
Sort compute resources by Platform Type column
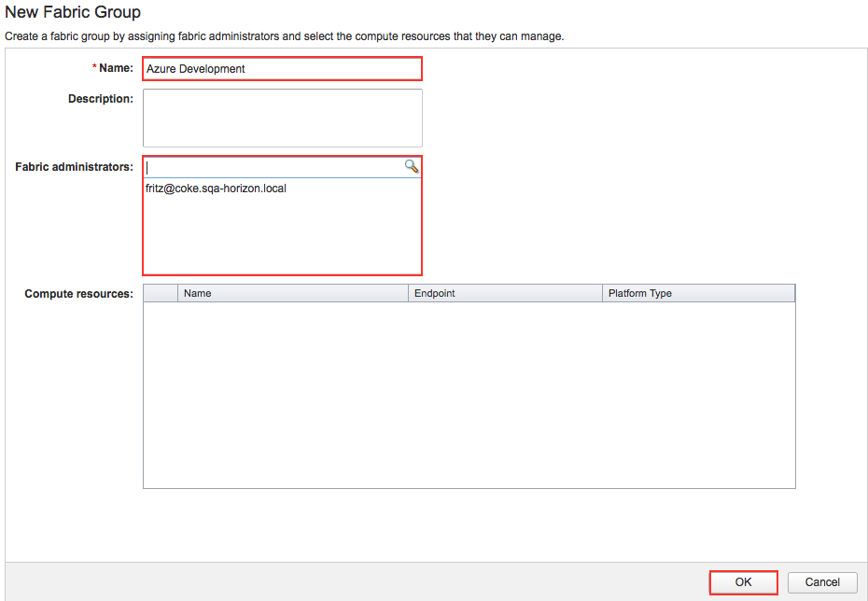(698, 293)
